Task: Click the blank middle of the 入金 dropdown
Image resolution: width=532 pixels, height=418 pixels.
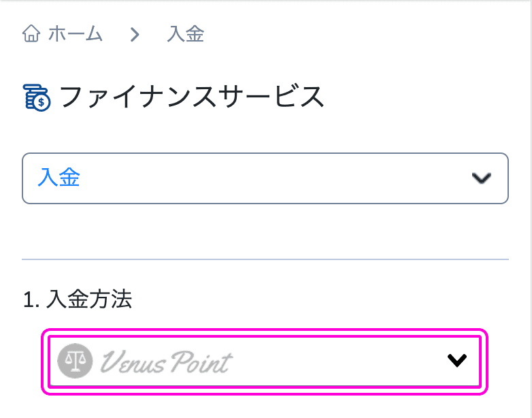Action: [x=271, y=178]
